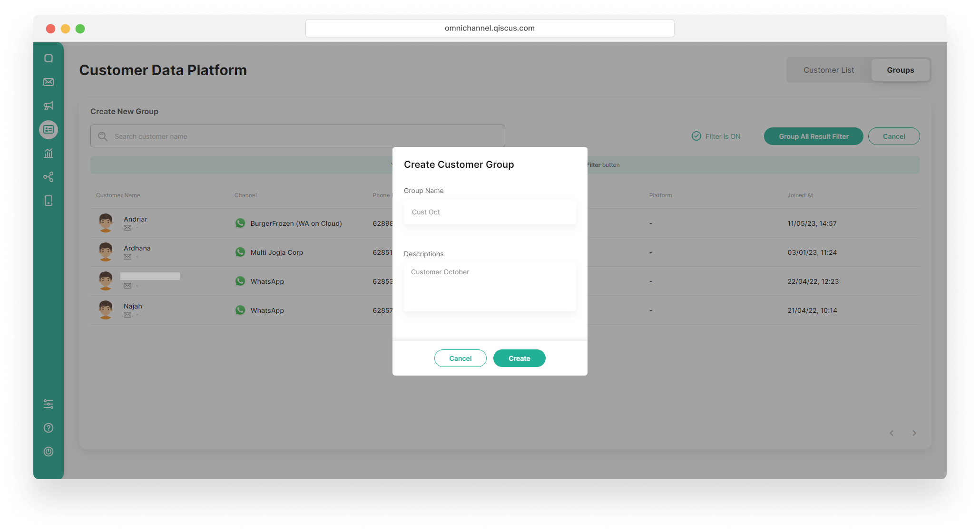Screen dimensions: 980x531
Task: Click the Descriptions text area
Action: pos(490,287)
